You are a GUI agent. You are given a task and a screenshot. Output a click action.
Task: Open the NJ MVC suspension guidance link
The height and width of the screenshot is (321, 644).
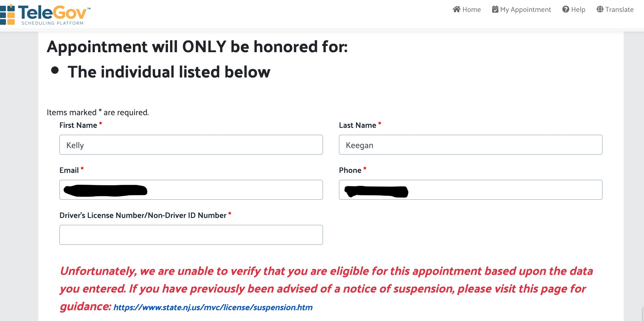213,307
